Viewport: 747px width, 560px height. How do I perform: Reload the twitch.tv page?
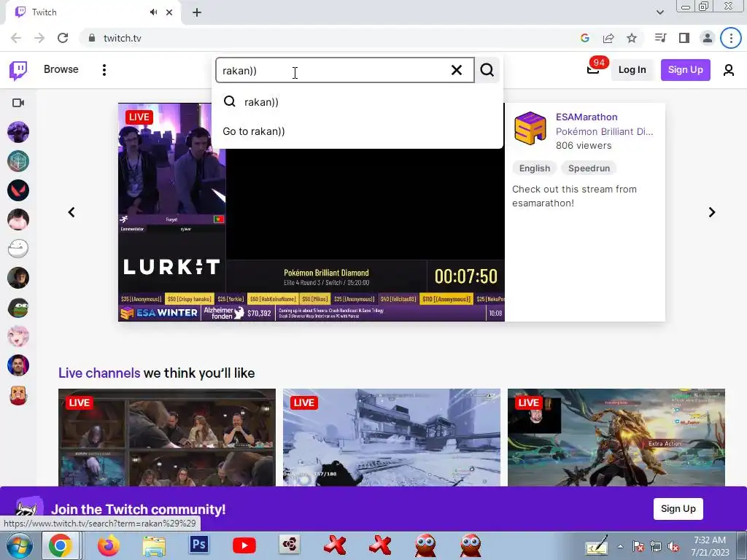(x=63, y=38)
